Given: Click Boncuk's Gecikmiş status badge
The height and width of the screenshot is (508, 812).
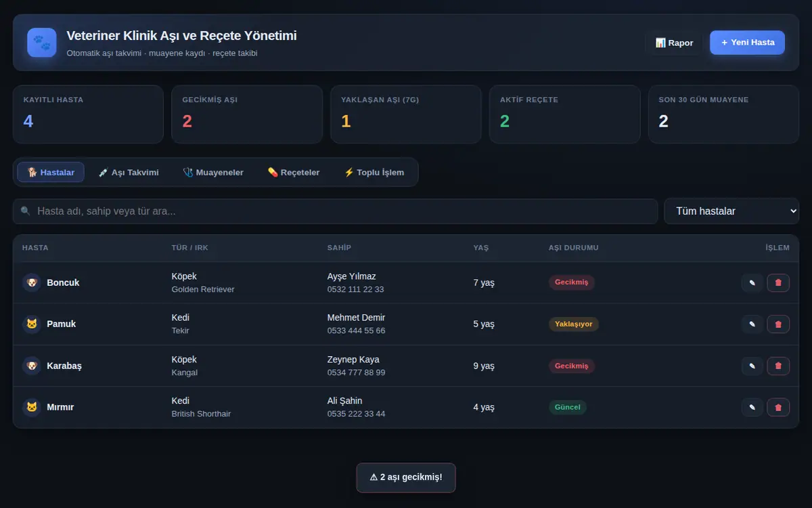Looking at the screenshot, I should [572, 282].
